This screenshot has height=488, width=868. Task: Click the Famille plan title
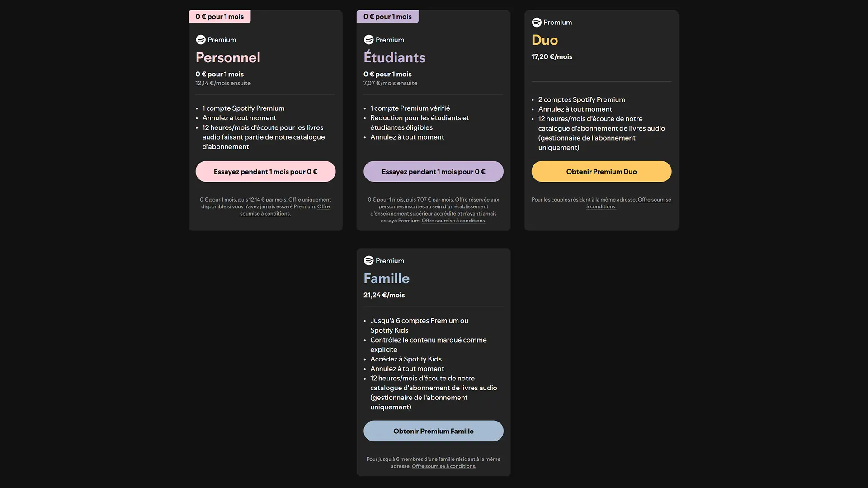(x=387, y=278)
